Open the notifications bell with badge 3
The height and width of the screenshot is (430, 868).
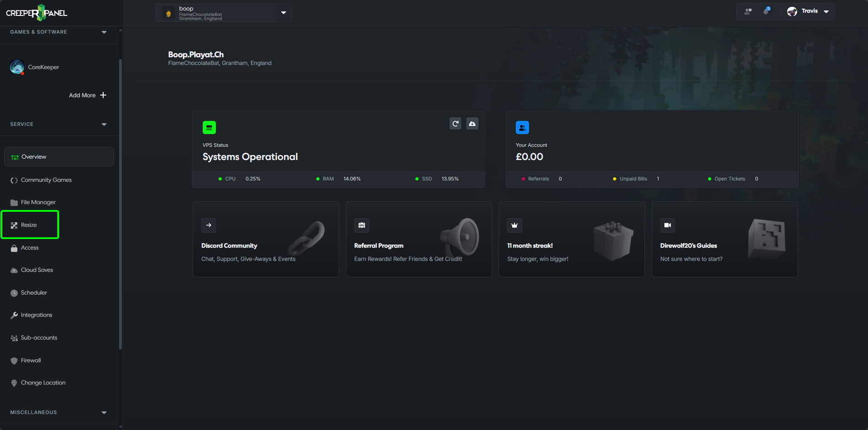tap(766, 11)
